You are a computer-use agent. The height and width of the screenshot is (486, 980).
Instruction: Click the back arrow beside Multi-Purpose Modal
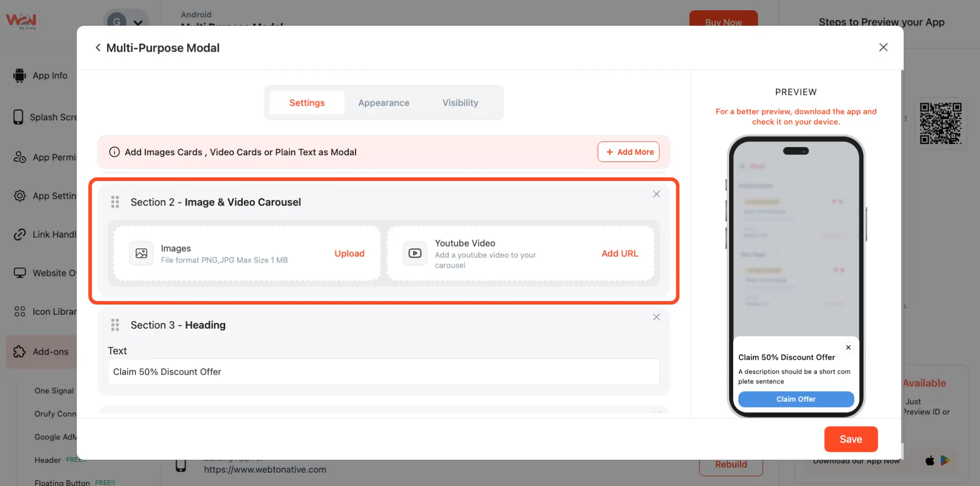coord(98,48)
